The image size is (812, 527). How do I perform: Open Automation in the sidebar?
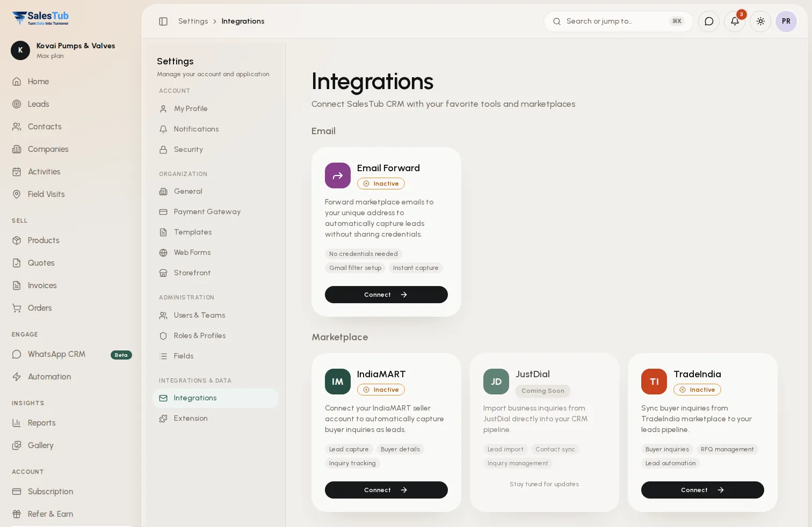pyautogui.click(x=71, y=377)
